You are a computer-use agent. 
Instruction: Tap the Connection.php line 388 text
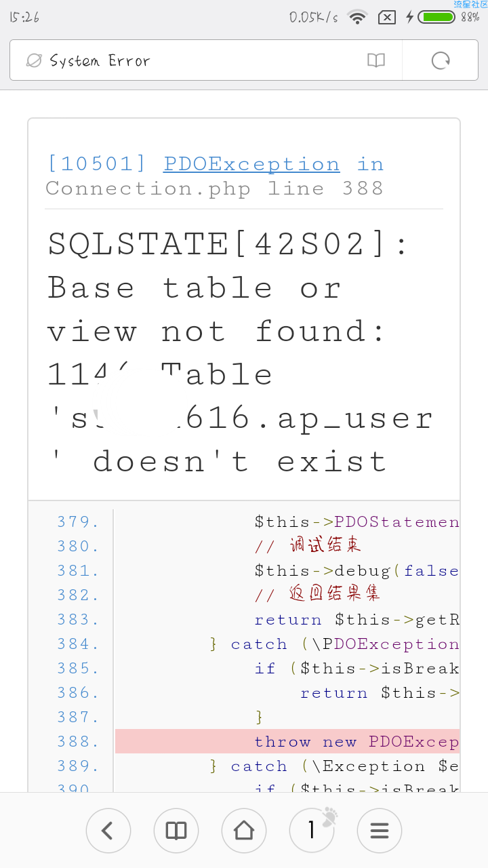coord(214,188)
